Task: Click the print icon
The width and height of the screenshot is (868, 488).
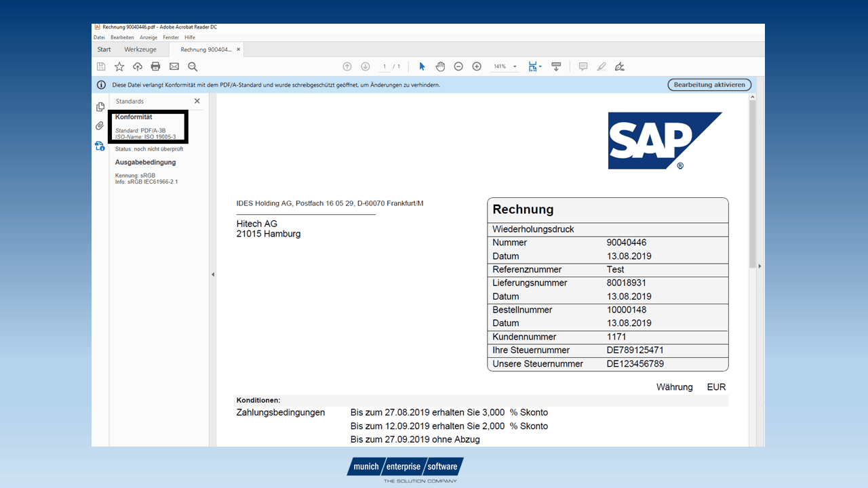Action: [155, 66]
